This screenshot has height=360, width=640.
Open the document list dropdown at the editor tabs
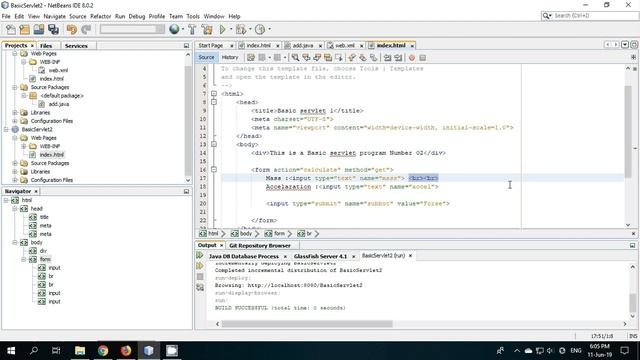click(625, 44)
